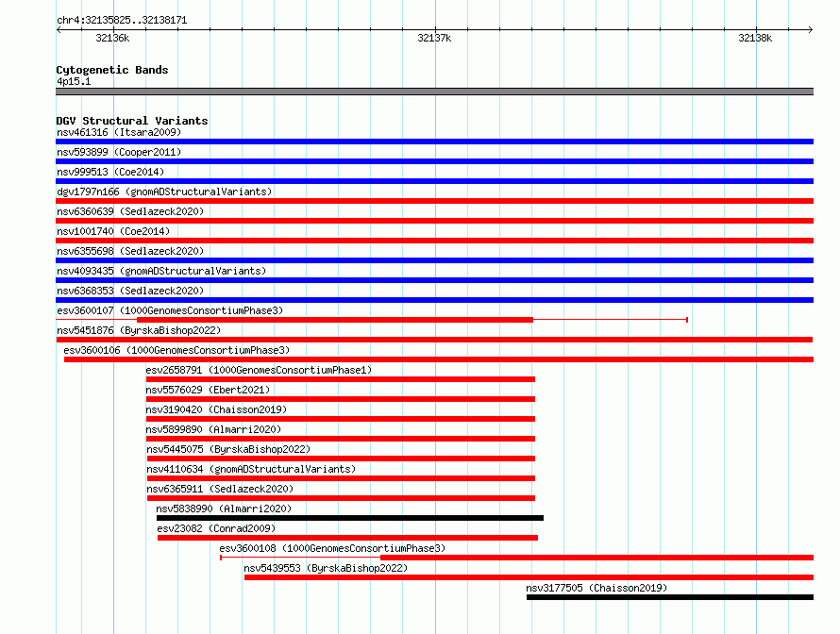Click variant label nsv461316 (Itsara2009)
This screenshot has width=840, height=634.
(x=119, y=132)
